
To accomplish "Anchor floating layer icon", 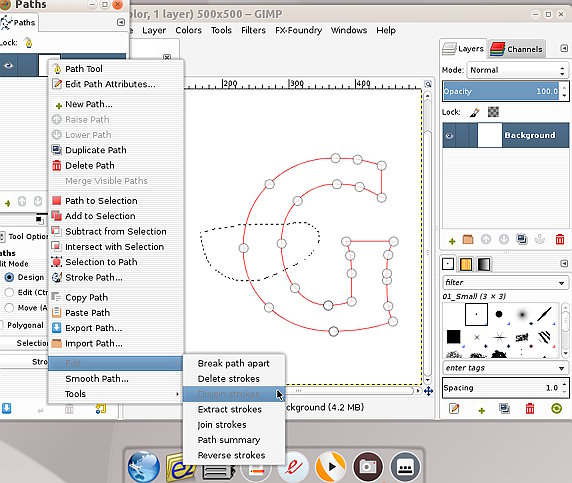I will coord(540,240).
